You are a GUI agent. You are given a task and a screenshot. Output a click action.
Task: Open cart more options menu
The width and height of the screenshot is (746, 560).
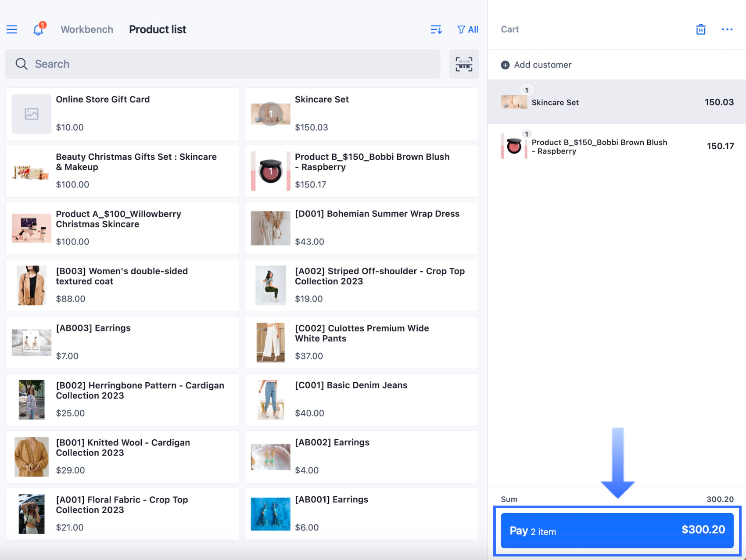727,29
